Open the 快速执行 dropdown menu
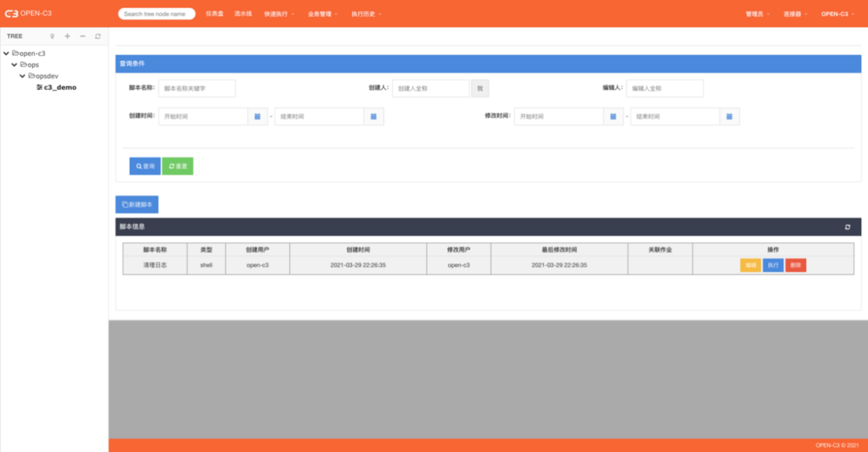Image resolution: width=868 pixels, height=452 pixels. coord(279,14)
